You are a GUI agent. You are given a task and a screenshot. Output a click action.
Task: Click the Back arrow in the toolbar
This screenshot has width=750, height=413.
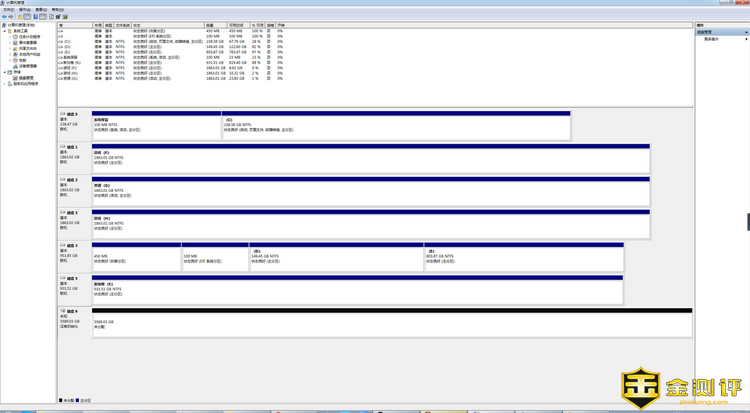(4, 16)
